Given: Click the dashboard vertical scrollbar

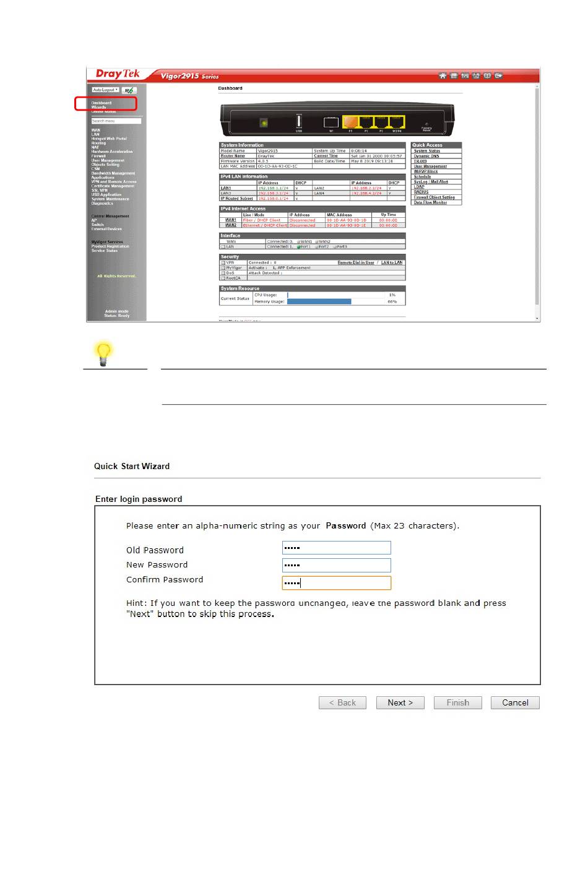Looking at the screenshot, I should tap(537, 196).
